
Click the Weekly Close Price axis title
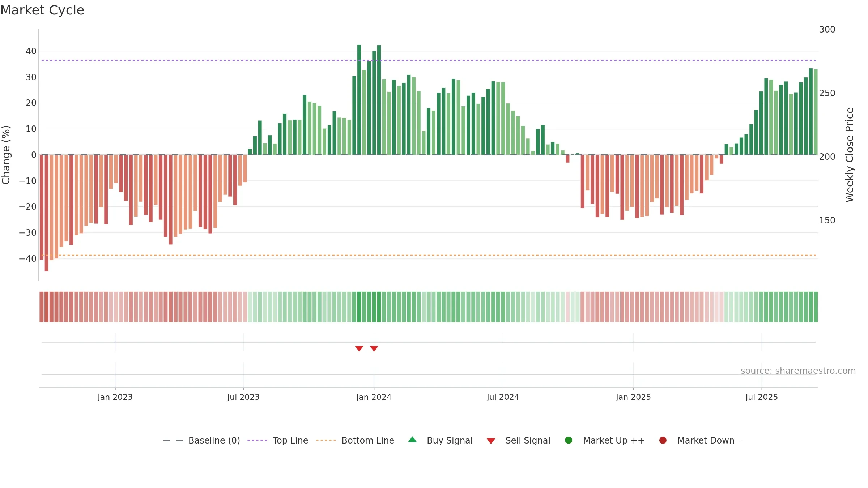click(x=850, y=155)
